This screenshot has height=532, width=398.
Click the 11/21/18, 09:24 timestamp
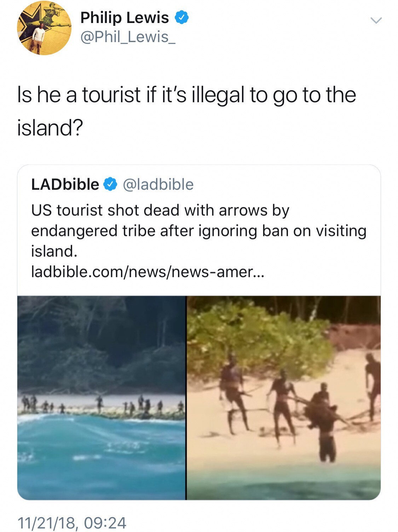tap(72, 523)
